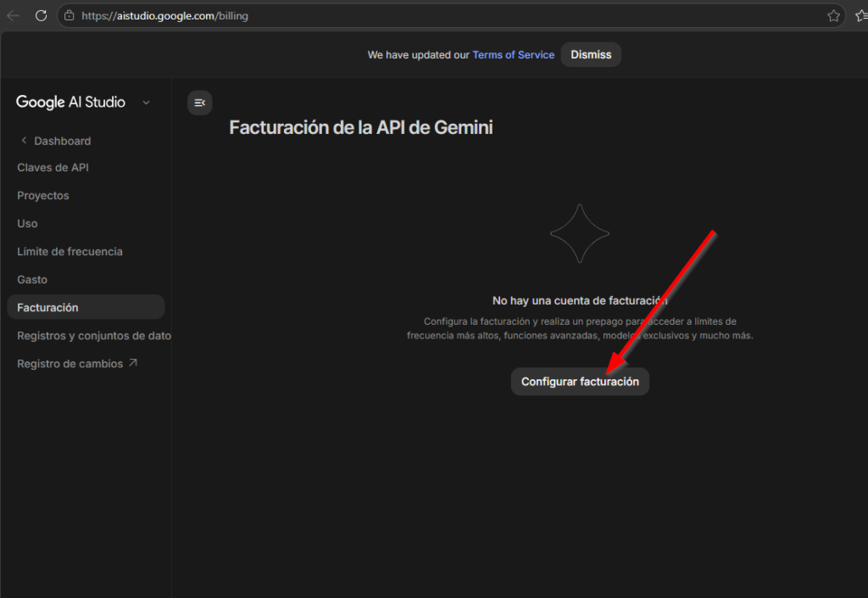
Task: Click the browser back arrow
Action: pyautogui.click(x=13, y=15)
